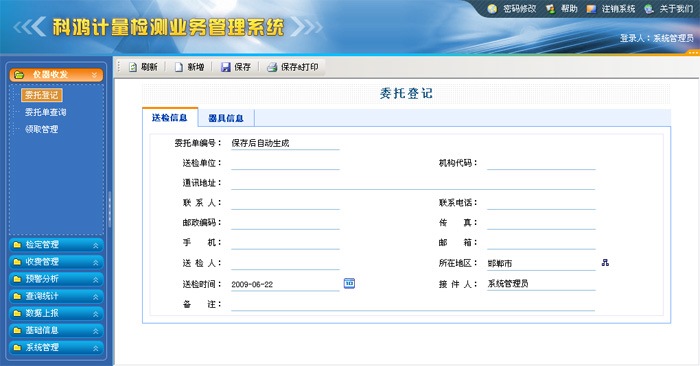The image size is (700, 366).
Task: Click the 邮政编码 input field
Action: 285,223
